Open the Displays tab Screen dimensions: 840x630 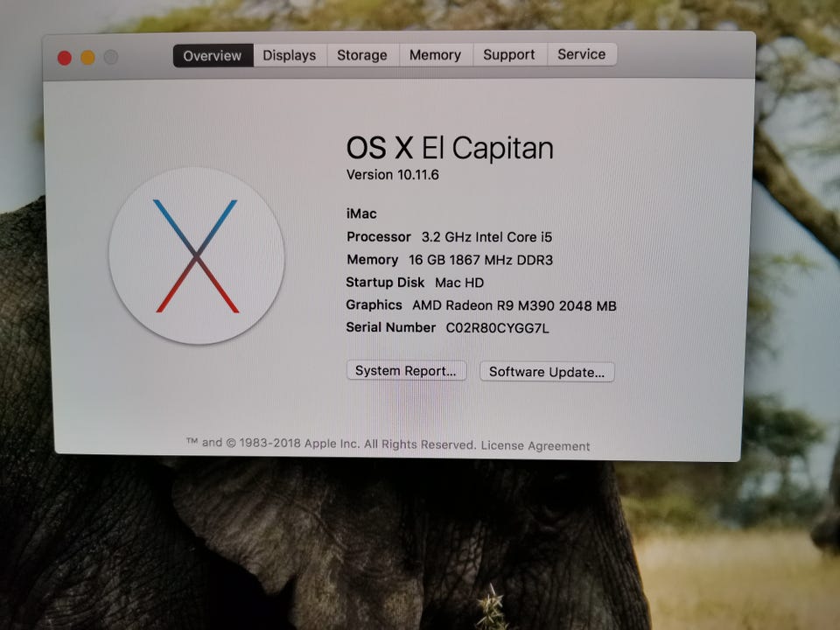coord(290,56)
